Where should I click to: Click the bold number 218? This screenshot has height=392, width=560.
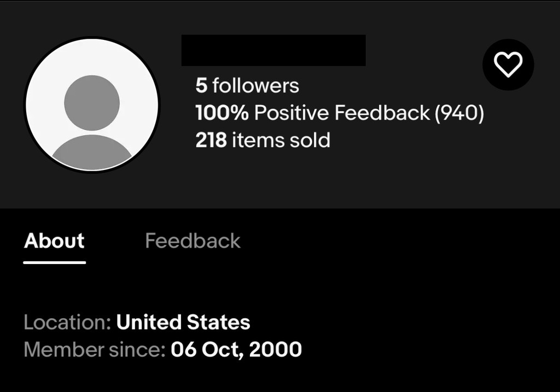pyautogui.click(x=211, y=141)
